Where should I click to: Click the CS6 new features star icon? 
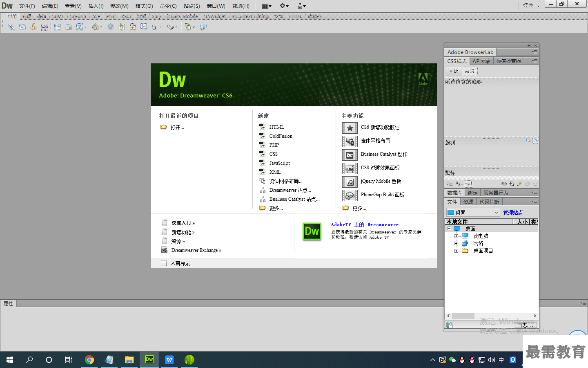tap(350, 128)
